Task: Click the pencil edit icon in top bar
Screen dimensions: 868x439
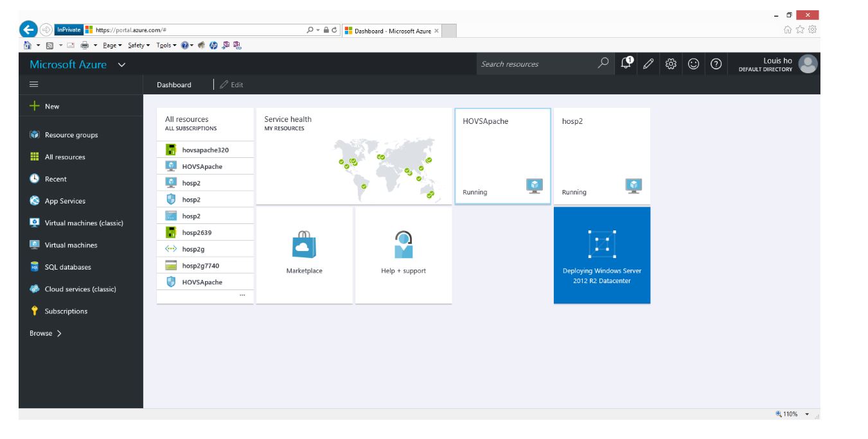Action: tap(648, 64)
